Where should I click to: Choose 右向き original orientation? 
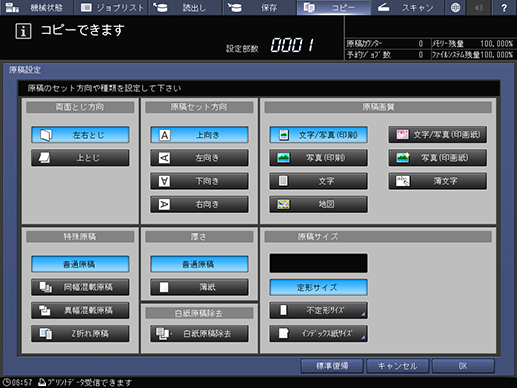[199, 204]
